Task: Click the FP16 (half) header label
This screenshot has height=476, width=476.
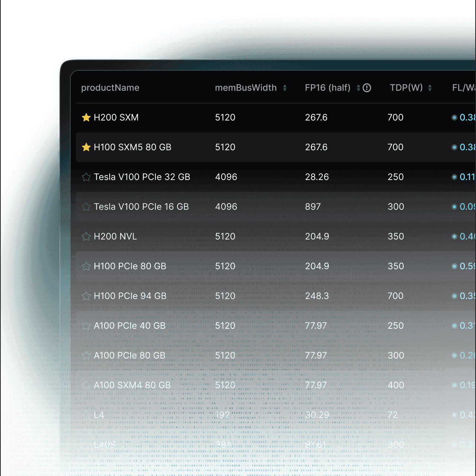Action: tap(328, 88)
